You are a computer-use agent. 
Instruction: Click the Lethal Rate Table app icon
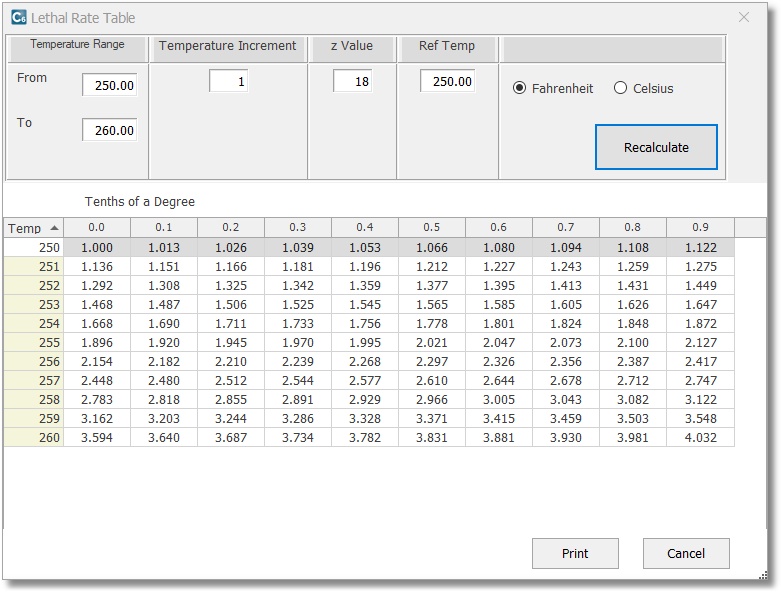18,17
